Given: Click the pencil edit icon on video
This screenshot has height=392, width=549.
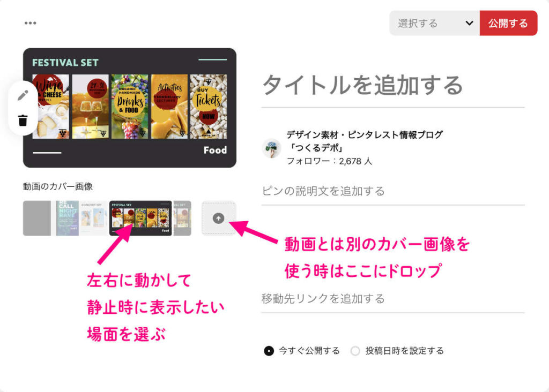Looking at the screenshot, I should click(23, 95).
